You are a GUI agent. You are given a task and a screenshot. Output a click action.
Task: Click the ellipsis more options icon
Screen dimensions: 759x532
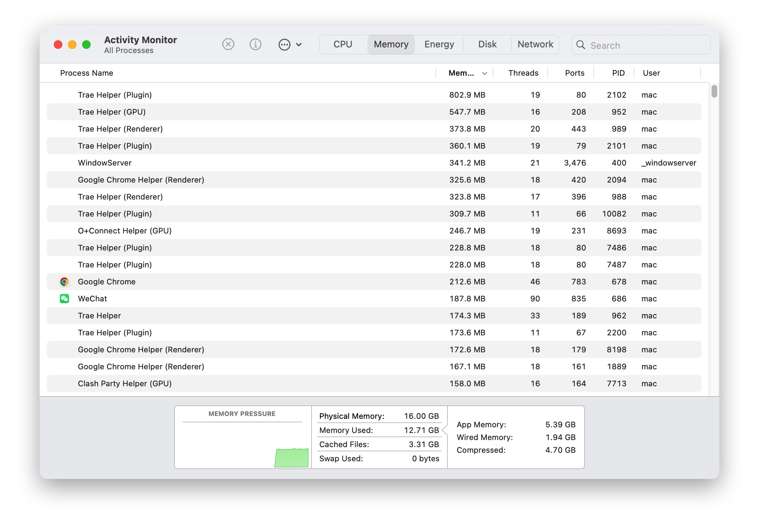[x=284, y=45]
